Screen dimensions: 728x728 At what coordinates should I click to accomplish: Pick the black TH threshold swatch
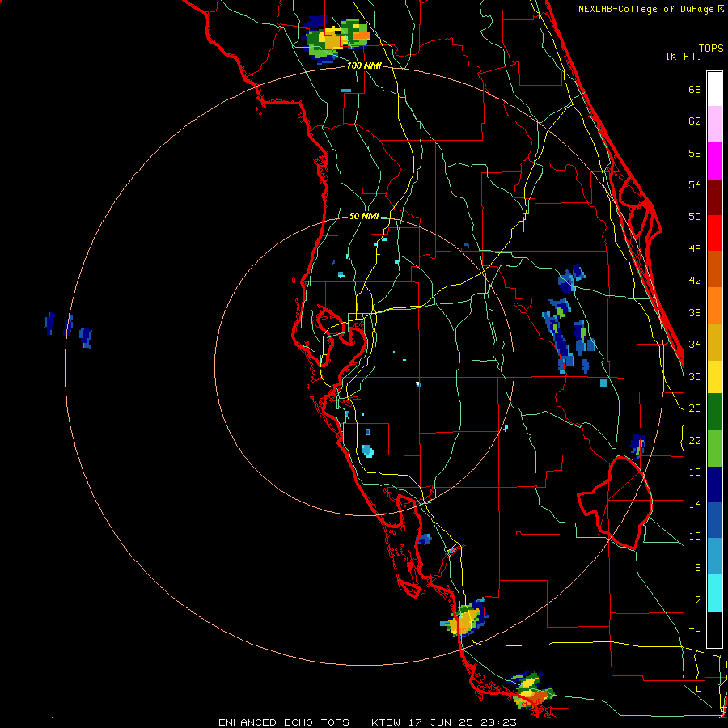tap(714, 629)
